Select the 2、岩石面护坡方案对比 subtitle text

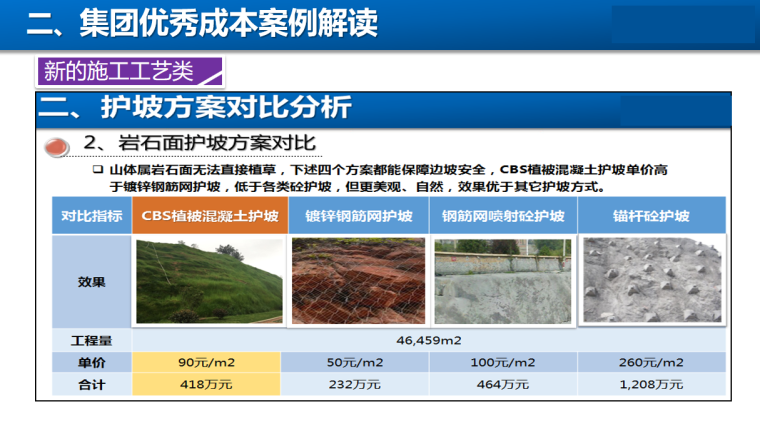(200, 144)
